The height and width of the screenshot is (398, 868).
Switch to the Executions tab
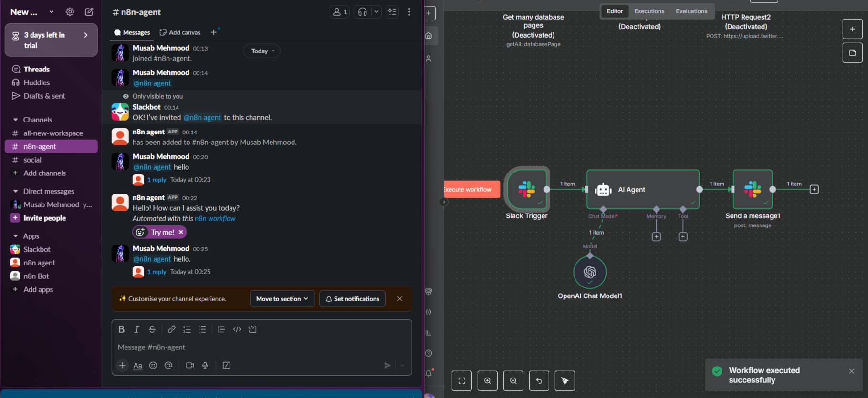[649, 11]
